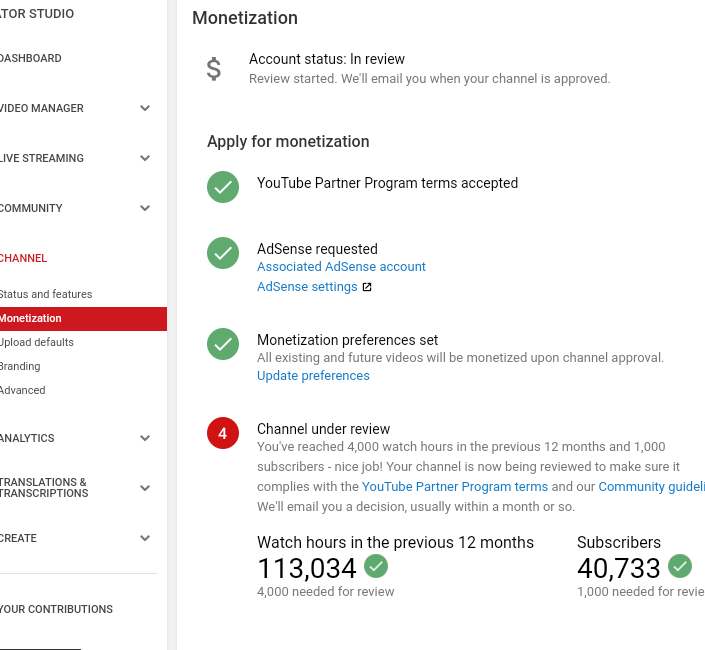Click green checkmark next to 40,733 subscribers

tap(680, 566)
